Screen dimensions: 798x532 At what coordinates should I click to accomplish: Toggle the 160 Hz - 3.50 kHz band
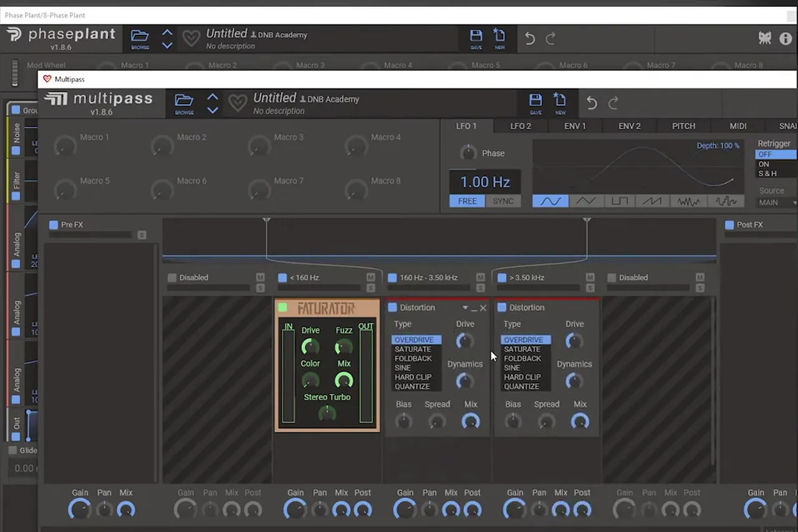click(392, 278)
